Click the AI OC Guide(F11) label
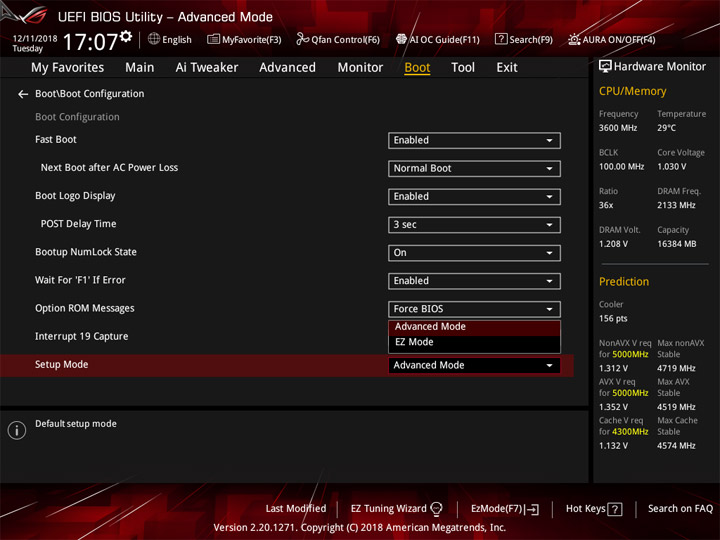Screen dimensions: 720x540 coord(444,39)
